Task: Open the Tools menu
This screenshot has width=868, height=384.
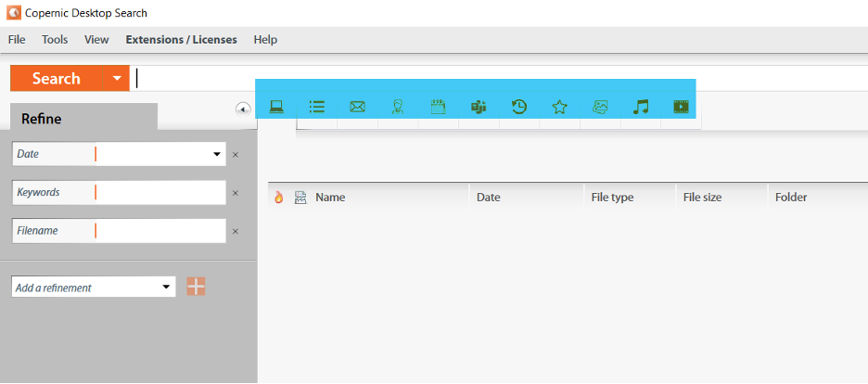Action: (x=55, y=39)
